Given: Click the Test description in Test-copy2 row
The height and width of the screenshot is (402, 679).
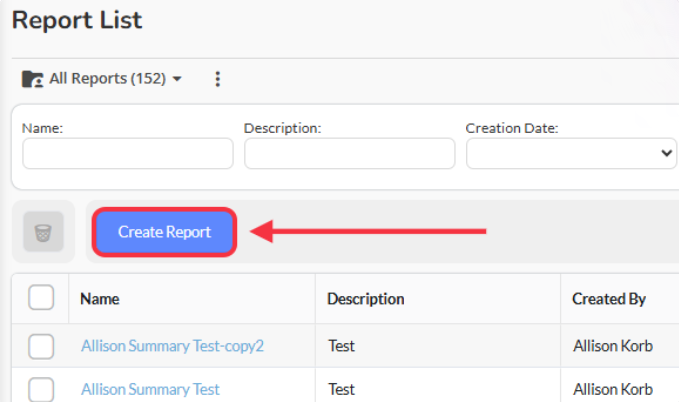Looking at the screenshot, I should click(x=341, y=346).
